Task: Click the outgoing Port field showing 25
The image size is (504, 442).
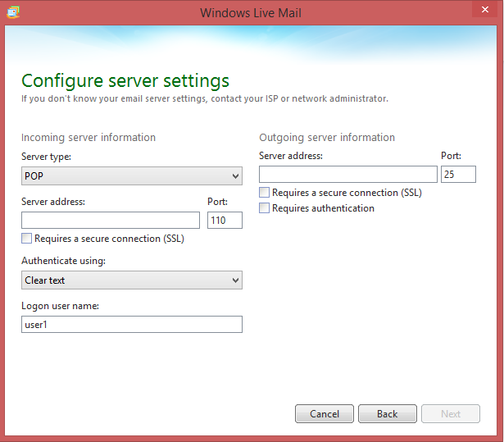Action: click(458, 174)
